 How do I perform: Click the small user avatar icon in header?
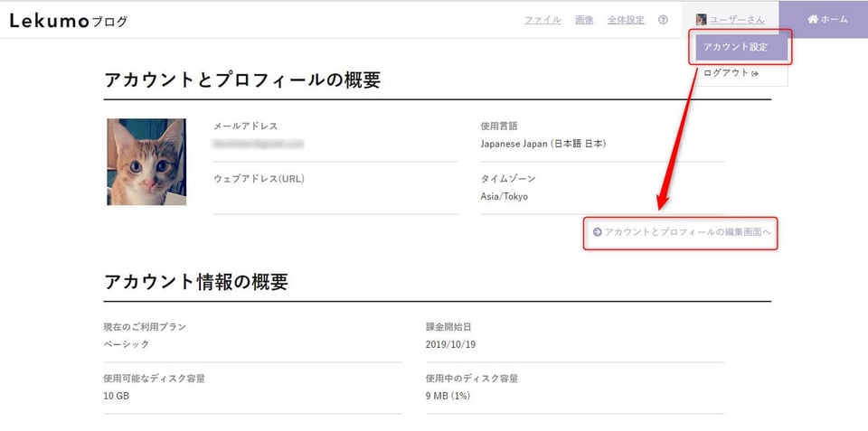point(701,20)
